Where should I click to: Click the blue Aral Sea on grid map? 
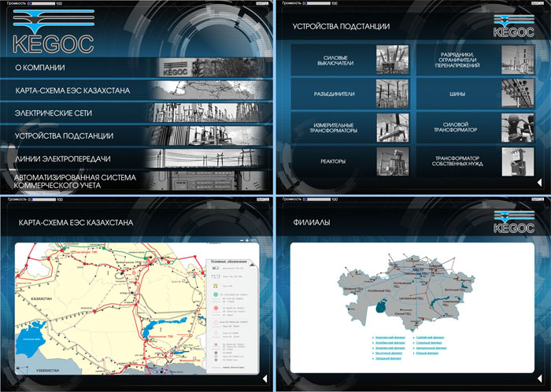pyautogui.click(x=31, y=339)
